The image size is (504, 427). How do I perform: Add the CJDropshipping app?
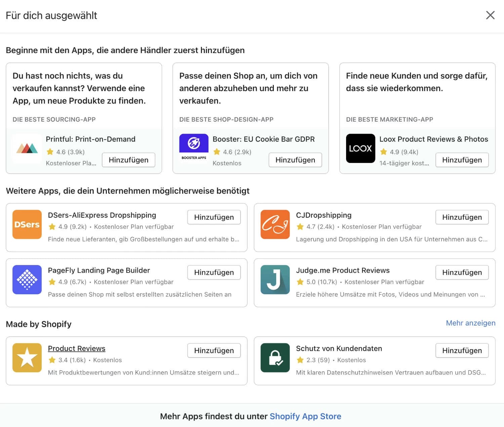(462, 217)
